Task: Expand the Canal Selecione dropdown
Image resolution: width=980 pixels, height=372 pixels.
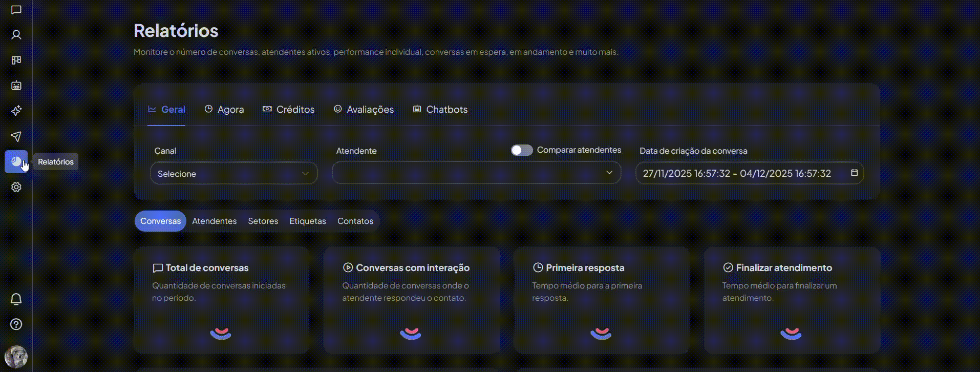Action: pos(233,174)
